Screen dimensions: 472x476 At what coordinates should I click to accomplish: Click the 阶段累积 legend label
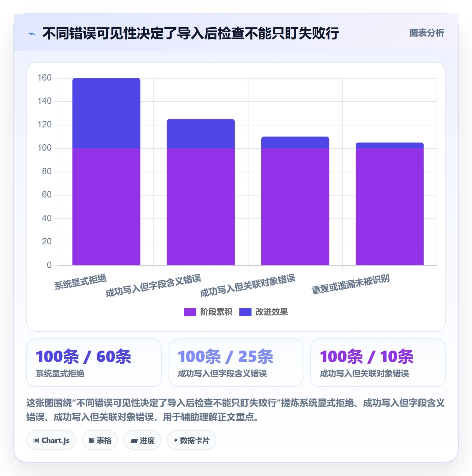tap(216, 312)
